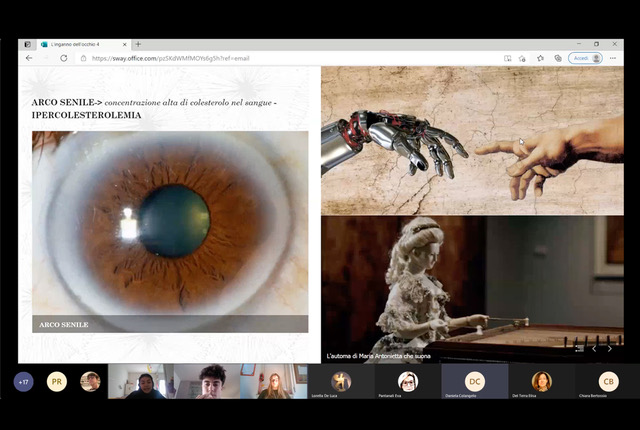Select the participant photo next to PR
The image size is (640, 430).
point(90,382)
